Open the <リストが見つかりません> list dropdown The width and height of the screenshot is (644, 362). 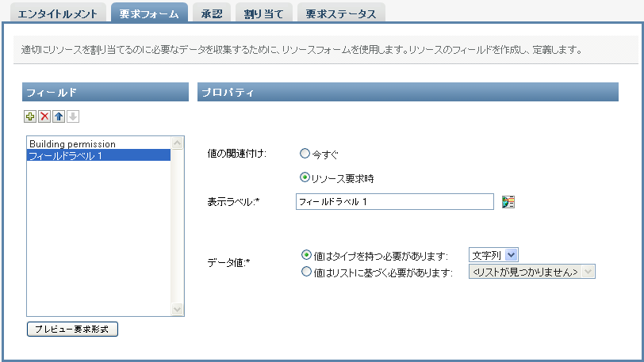(532, 271)
